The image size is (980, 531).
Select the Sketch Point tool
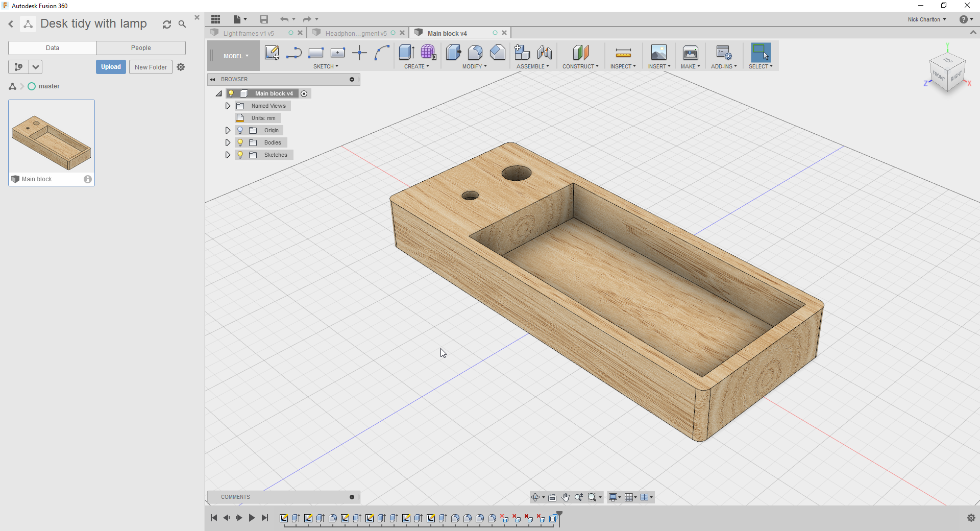360,53
